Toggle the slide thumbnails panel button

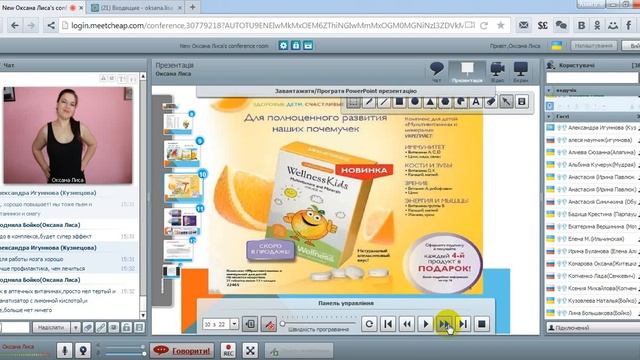[250, 324]
